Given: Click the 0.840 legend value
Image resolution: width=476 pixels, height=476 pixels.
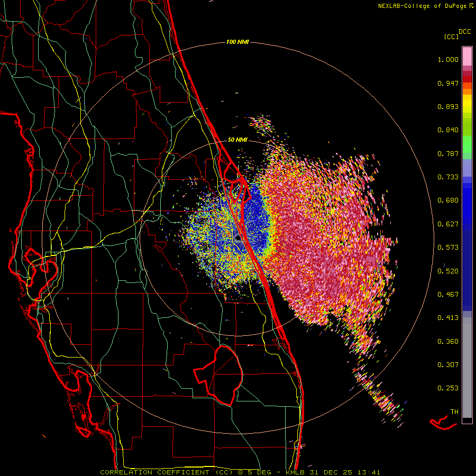Looking at the screenshot, I should (x=448, y=130).
